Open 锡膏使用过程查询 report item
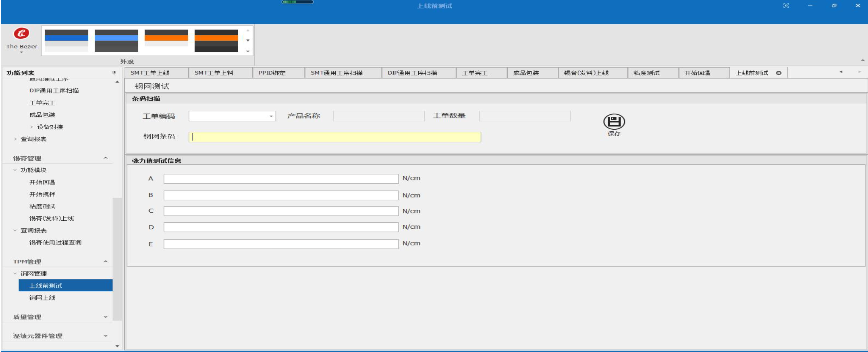868x352 pixels. (55, 242)
